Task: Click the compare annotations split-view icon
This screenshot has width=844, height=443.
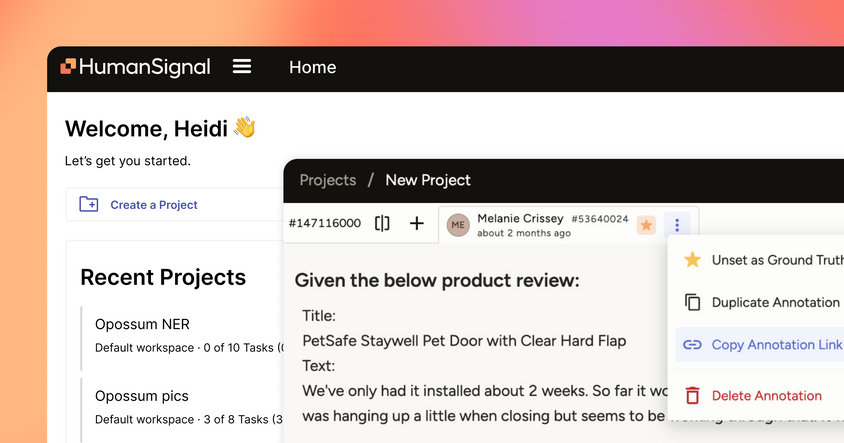Action: click(x=382, y=224)
